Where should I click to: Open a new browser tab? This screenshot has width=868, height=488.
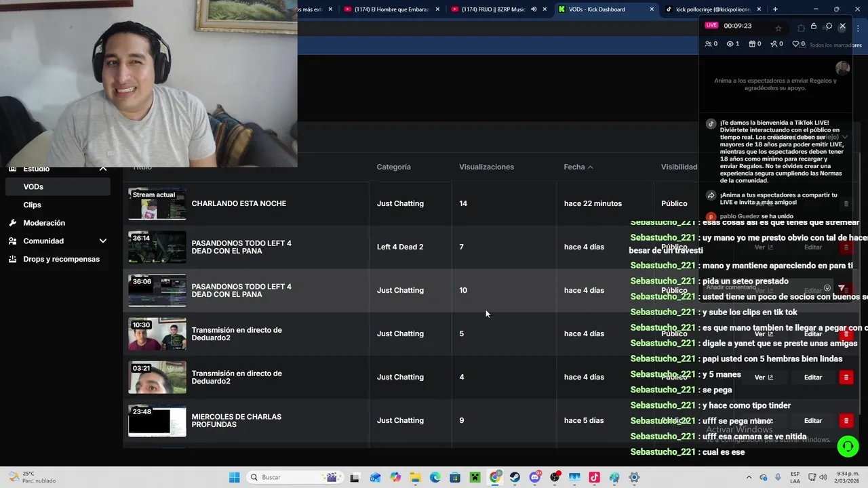tap(775, 9)
